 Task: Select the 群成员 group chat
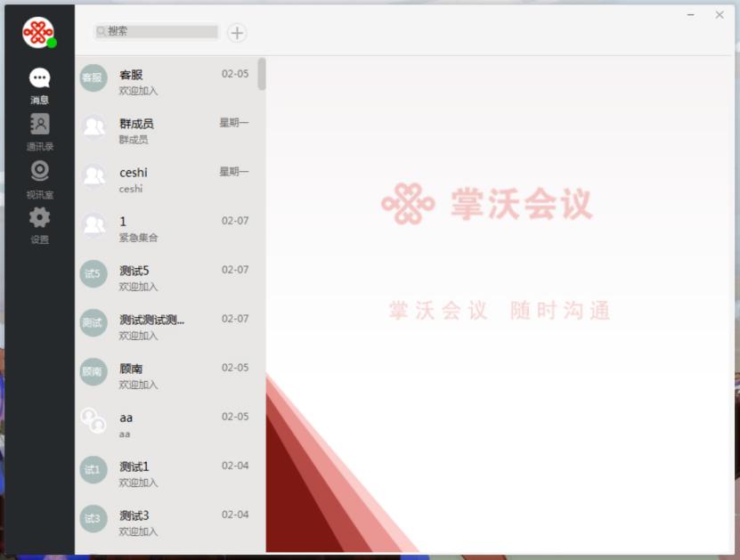(x=169, y=131)
